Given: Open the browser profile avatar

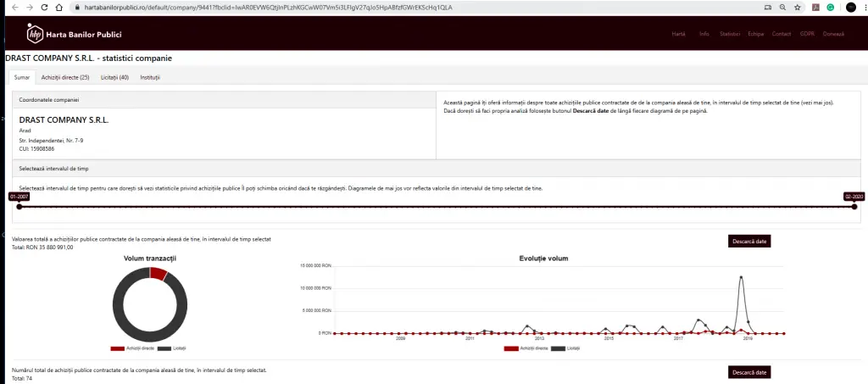Looking at the screenshot, I should coord(851,8).
